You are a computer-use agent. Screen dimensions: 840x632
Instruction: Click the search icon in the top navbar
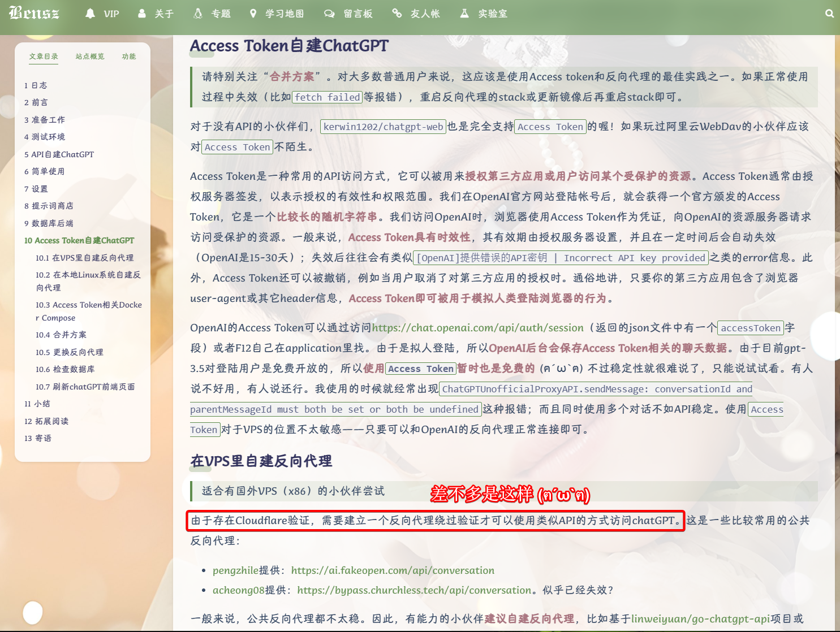[x=829, y=13]
